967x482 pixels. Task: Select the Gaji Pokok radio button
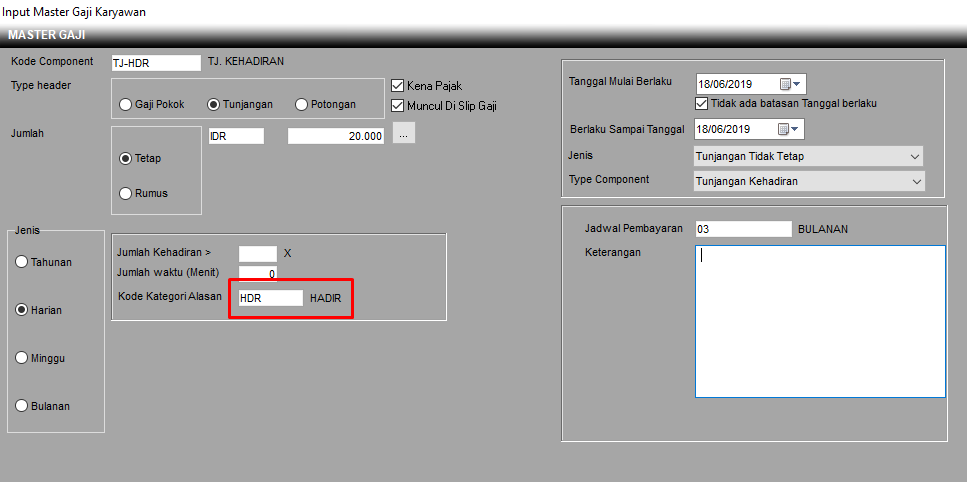126,104
